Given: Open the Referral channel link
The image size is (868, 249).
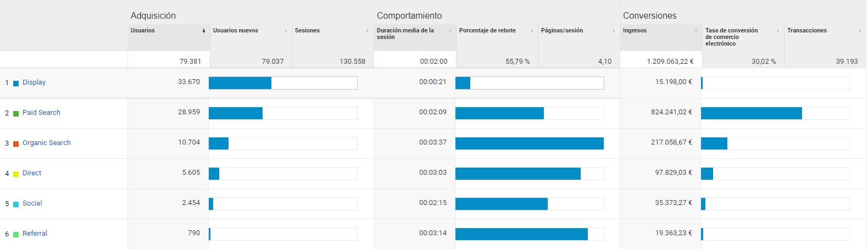Looking at the screenshot, I should pyautogui.click(x=35, y=234).
